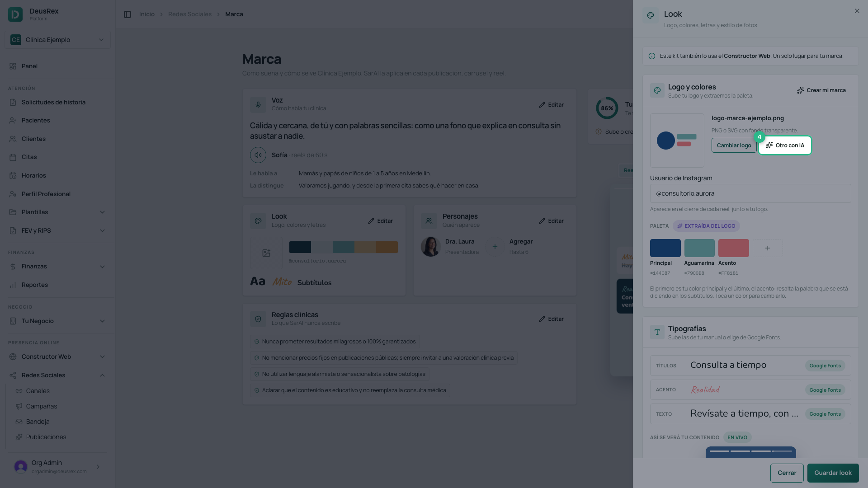868x488 pixels.
Task: Edit the Look card
Action: (x=380, y=221)
